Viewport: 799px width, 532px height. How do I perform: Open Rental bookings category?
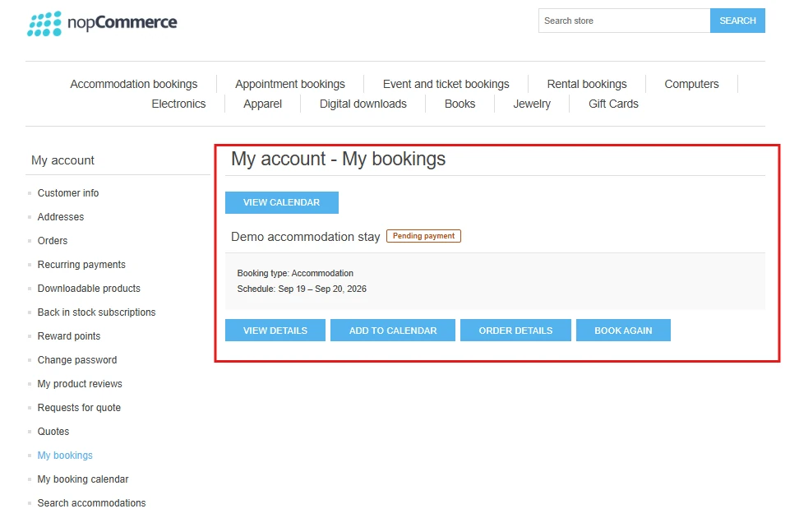coord(587,84)
